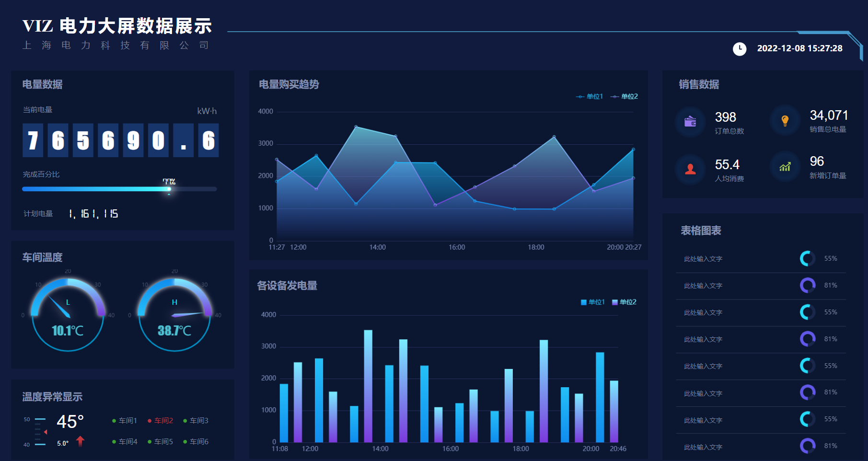Click the 表格图表 panel title

click(x=701, y=231)
